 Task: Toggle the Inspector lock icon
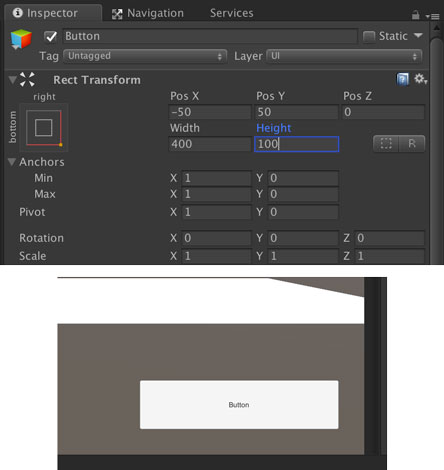coord(415,15)
